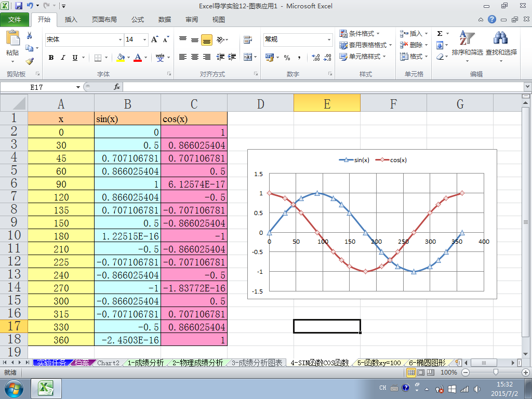Click the Excel Help question mark icon
The image size is (532, 399).
tap(492, 19)
